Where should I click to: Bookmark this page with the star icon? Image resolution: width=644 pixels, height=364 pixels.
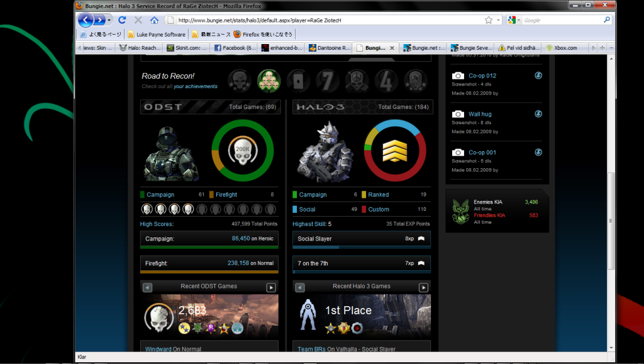coord(489,20)
